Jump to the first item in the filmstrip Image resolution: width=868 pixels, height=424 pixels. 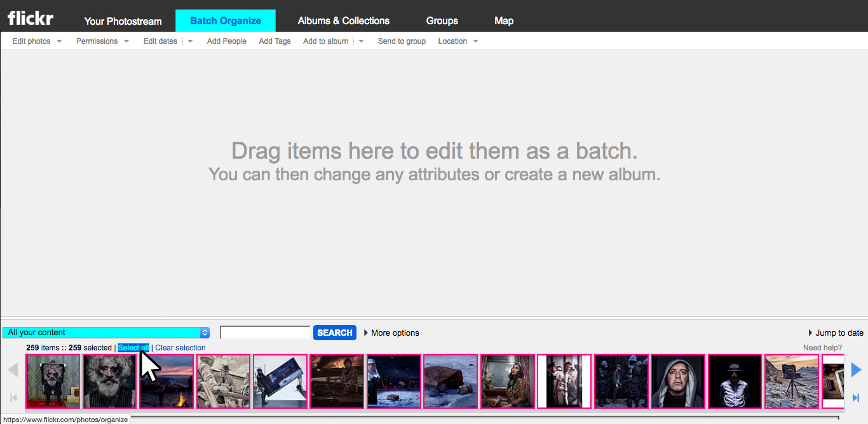13,398
